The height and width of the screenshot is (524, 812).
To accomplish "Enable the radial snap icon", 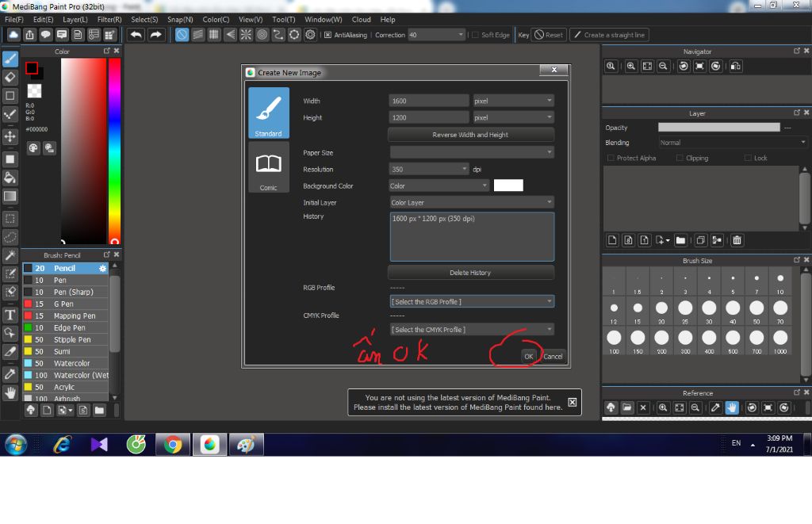I will [x=246, y=35].
